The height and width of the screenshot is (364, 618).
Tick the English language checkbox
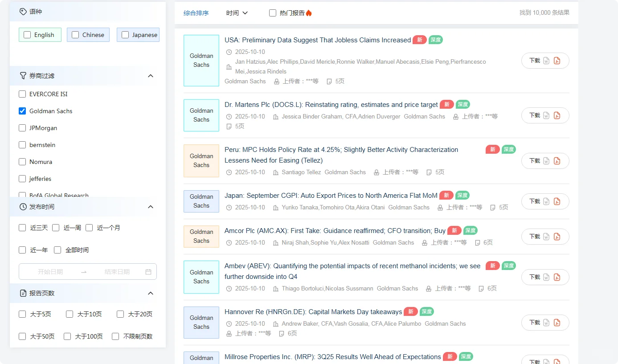click(x=27, y=35)
